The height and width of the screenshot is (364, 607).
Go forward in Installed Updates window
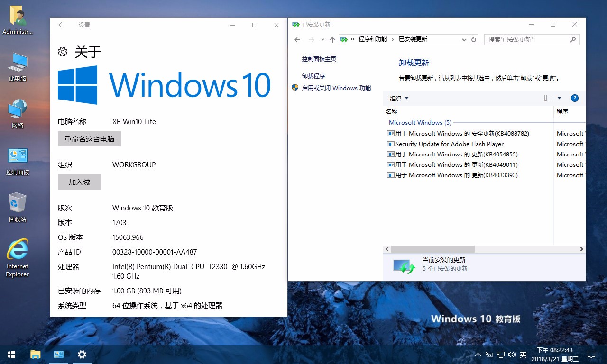(x=311, y=40)
